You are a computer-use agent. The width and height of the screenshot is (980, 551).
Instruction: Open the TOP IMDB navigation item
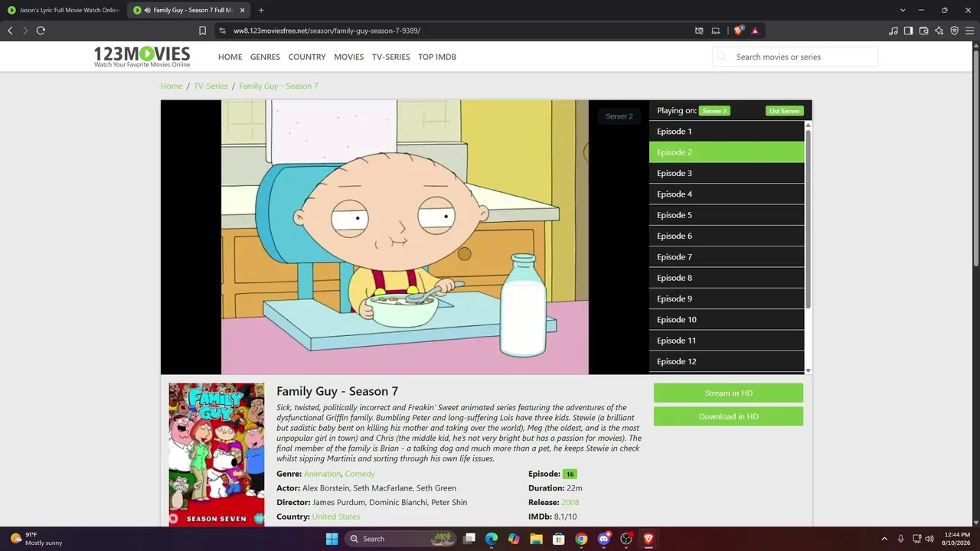(x=437, y=57)
